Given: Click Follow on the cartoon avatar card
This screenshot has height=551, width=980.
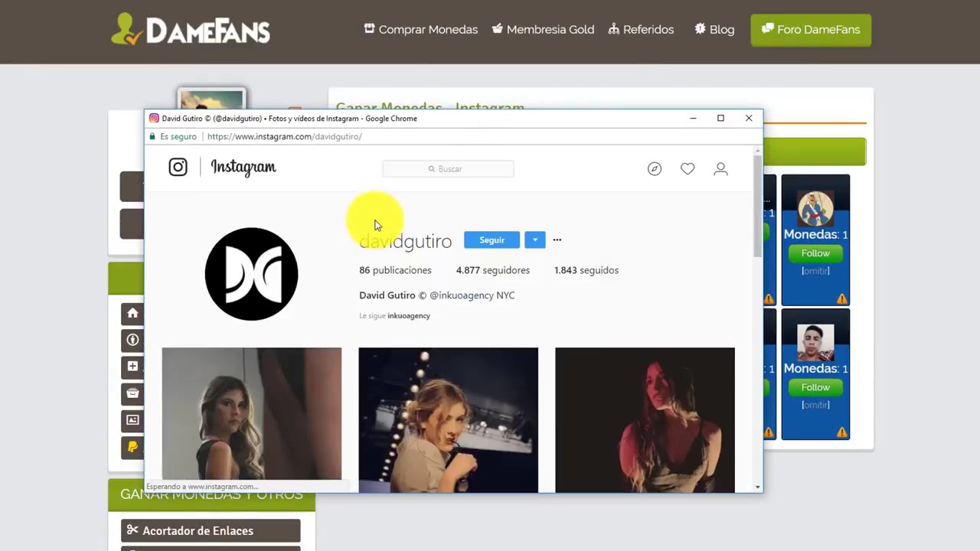Looking at the screenshot, I should 815,253.
